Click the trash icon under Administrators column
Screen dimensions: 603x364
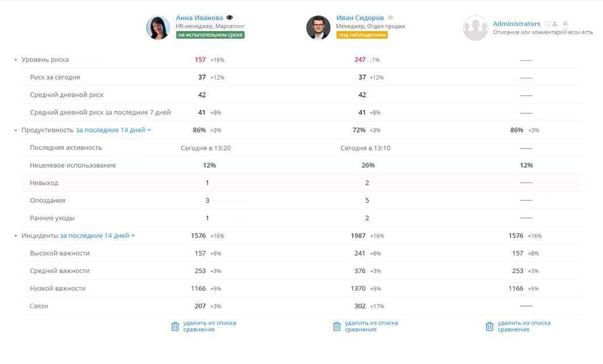(490, 326)
